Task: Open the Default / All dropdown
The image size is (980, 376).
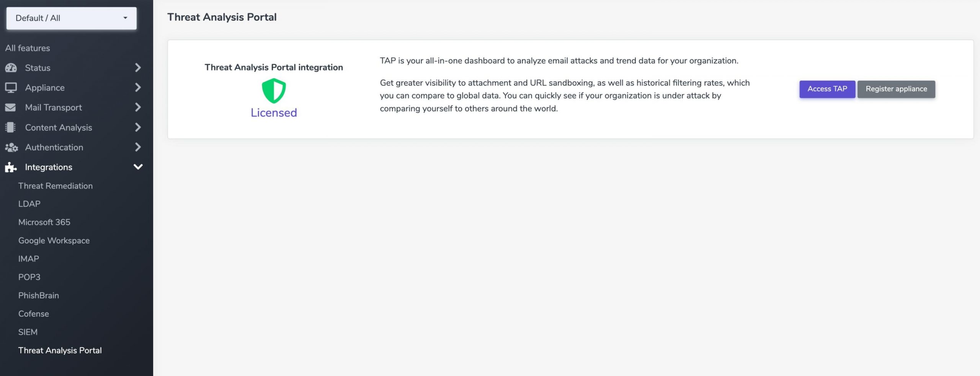Action: point(72,18)
